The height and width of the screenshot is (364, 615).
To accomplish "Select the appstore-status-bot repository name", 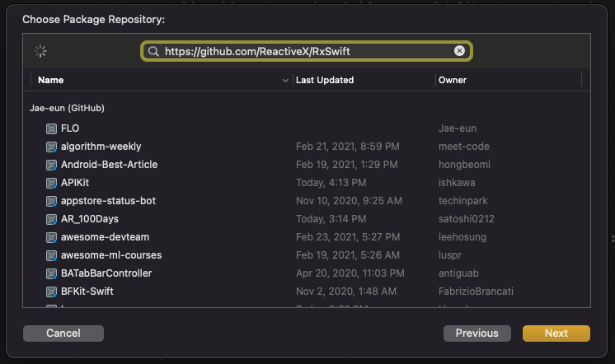I will pyautogui.click(x=108, y=201).
